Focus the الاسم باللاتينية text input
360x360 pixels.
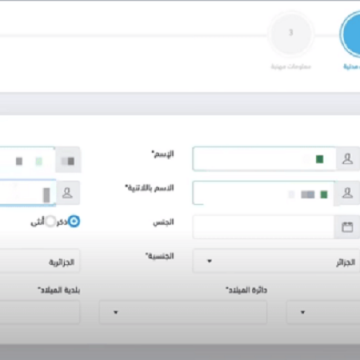[x=27, y=193]
